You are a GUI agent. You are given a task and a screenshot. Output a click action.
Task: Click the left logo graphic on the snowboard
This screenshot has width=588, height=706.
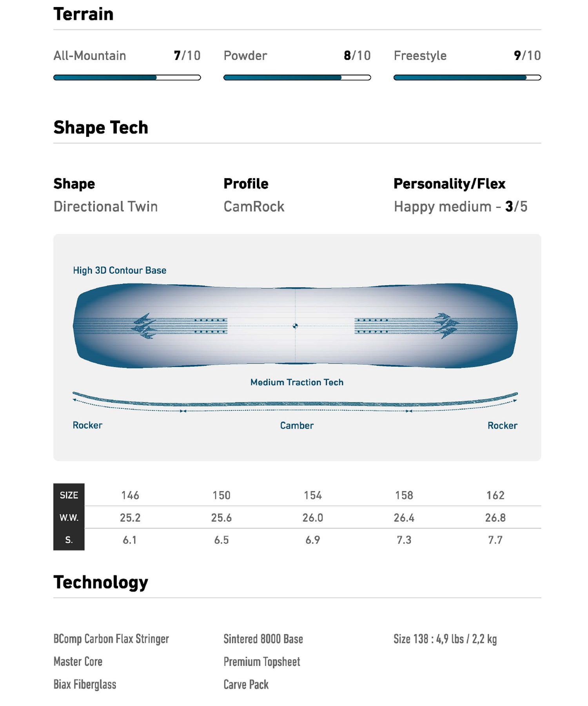click(x=144, y=326)
